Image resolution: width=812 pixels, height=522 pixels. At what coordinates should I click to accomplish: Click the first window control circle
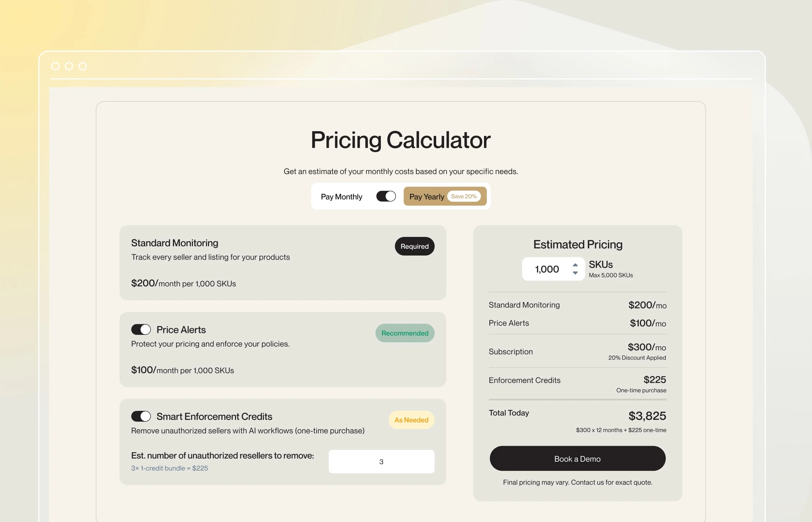(55, 66)
